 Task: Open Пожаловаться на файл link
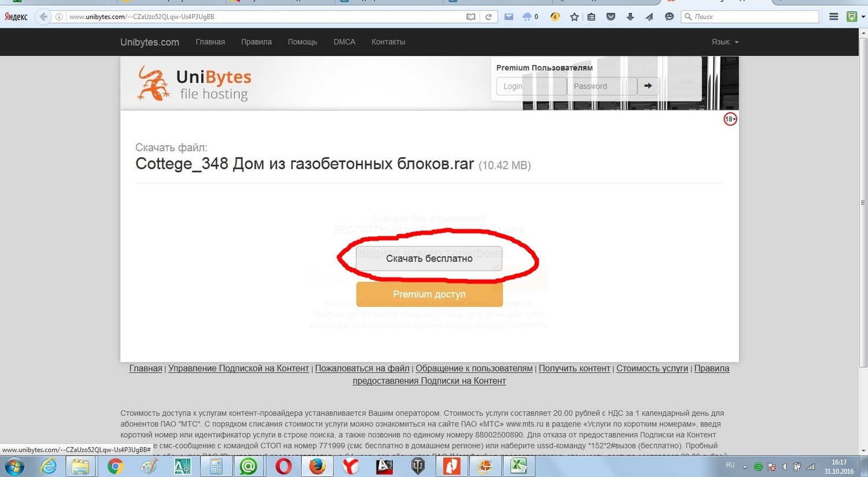coord(362,368)
